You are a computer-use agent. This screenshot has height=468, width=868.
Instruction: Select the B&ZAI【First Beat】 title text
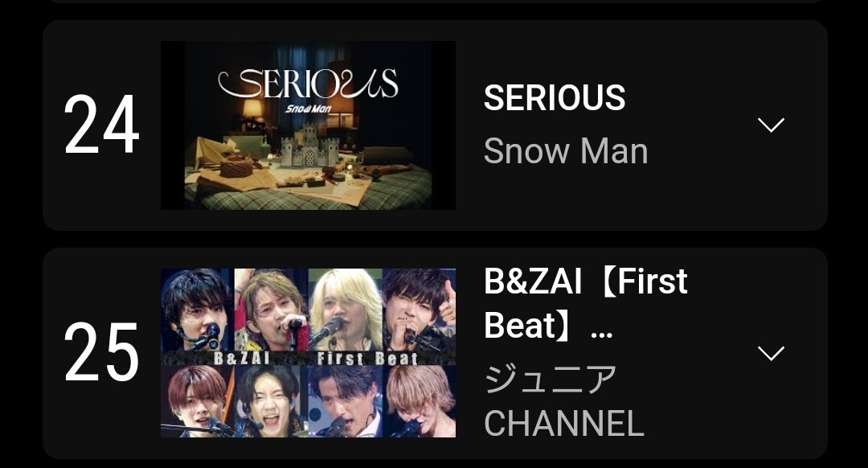[x=586, y=303]
